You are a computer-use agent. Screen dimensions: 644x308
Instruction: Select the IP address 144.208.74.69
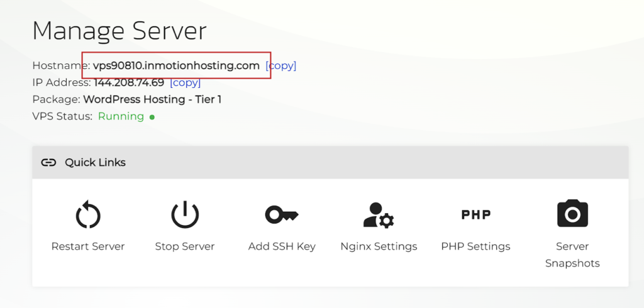129,82
